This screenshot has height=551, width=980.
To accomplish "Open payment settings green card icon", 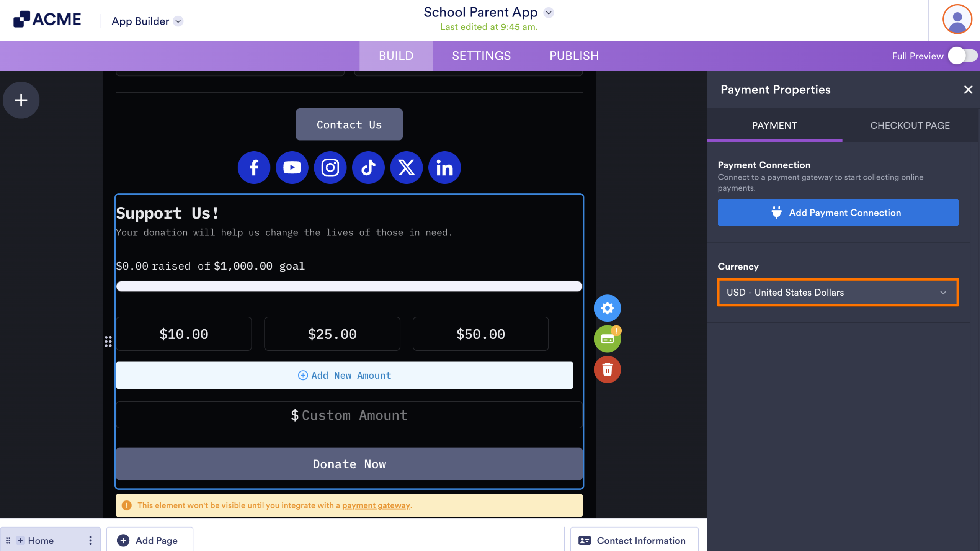I will [607, 339].
